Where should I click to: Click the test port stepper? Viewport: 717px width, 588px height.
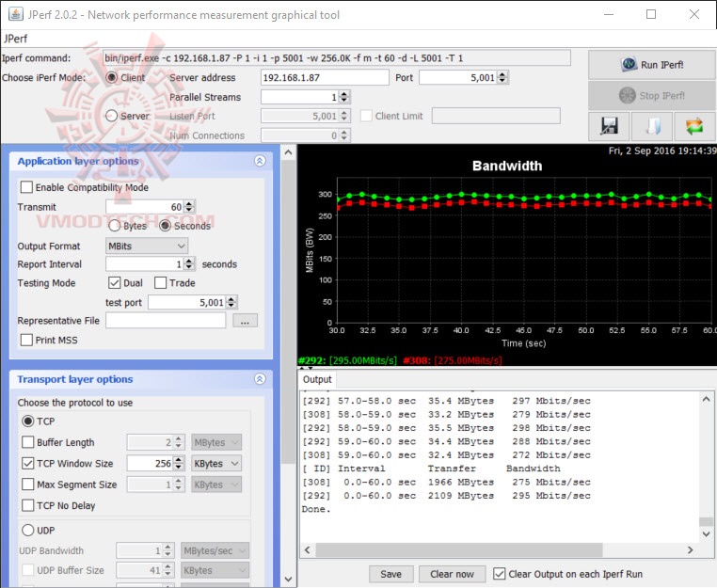231,302
